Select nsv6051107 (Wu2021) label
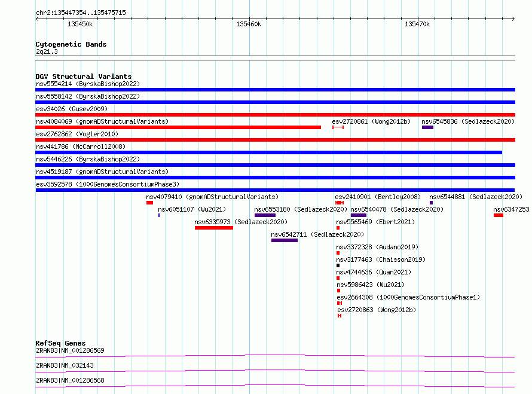This screenshot has width=532, height=394. [x=192, y=209]
